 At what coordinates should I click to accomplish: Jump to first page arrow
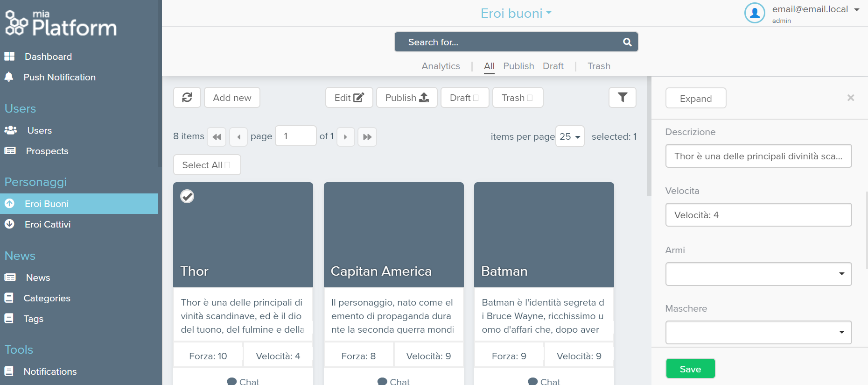coord(217,137)
